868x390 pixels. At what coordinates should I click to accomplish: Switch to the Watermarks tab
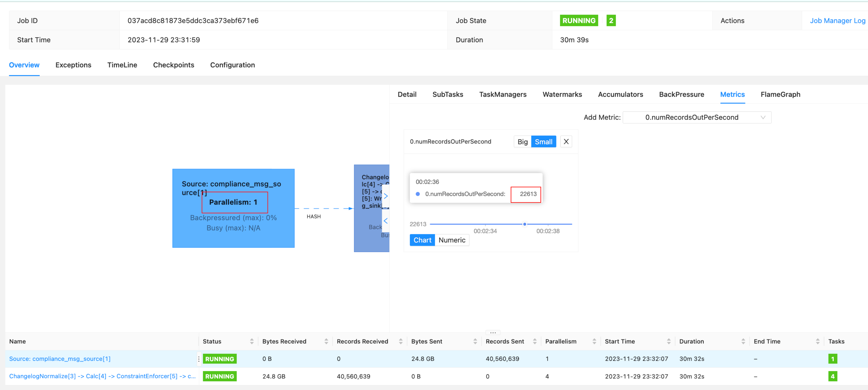pyautogui.click(x=562, y=94)
